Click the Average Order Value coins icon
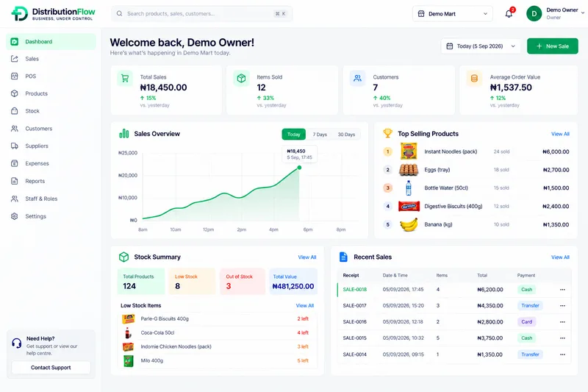Image resolution: width=588 pixels, height=392 pixels. tap(474, 79)
